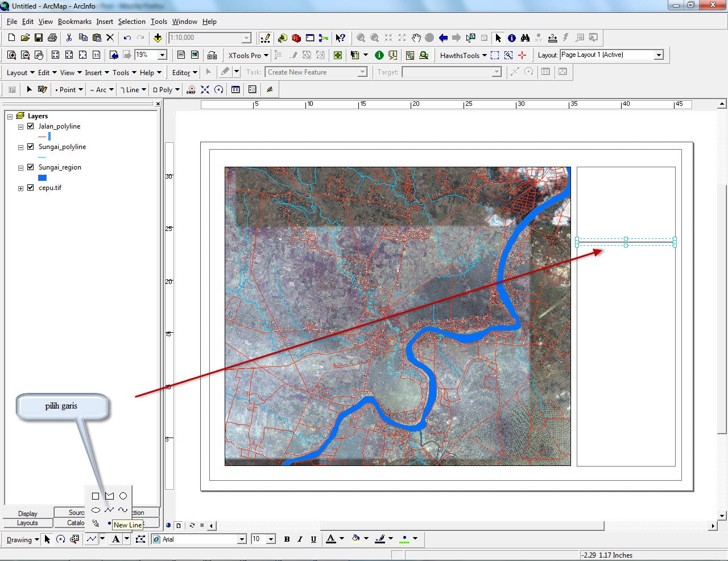Open the HawthsTools menu
This screenshot has height=561, width=728.
click(x=460, y=55)
